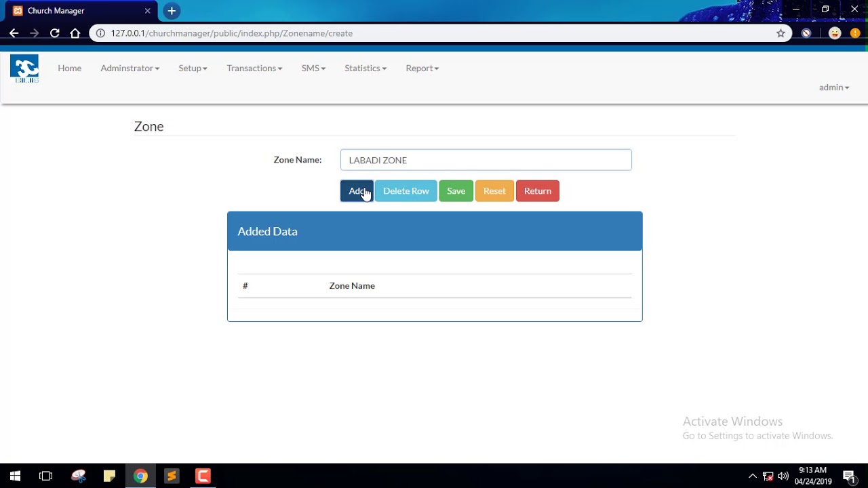Go back with browser back arrow
The width and height of the screenshot is (868, 488).
(14, 33)
